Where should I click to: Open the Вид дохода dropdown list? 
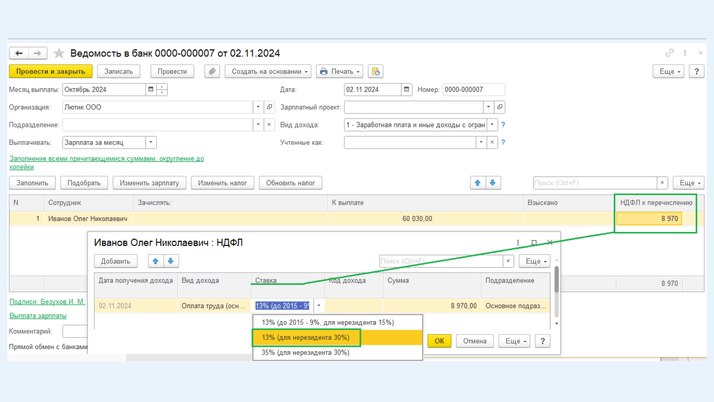pos(492,125)
